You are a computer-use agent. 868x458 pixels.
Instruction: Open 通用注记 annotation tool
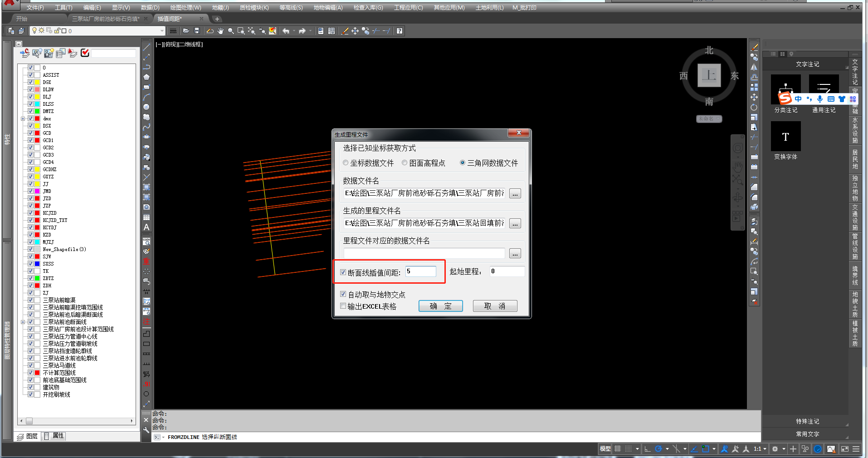pyautogui.click(x=824, y=94)
